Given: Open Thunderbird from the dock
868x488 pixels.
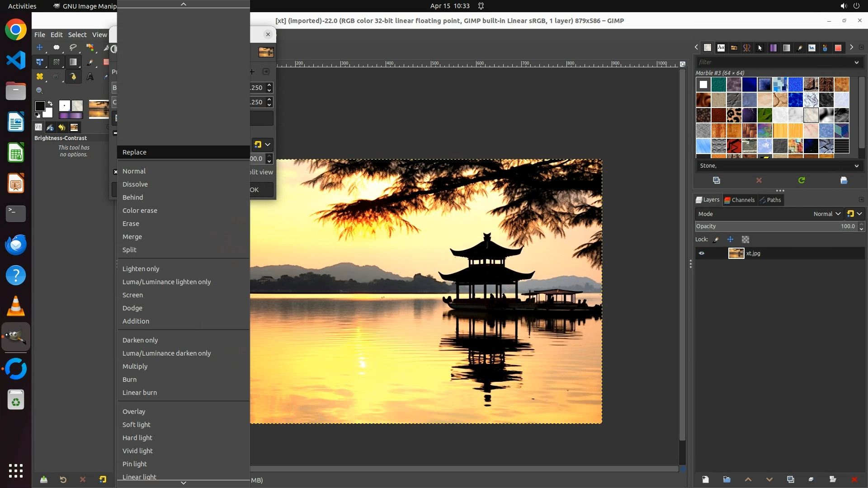Looking at the screenshot, I should 16,245.
